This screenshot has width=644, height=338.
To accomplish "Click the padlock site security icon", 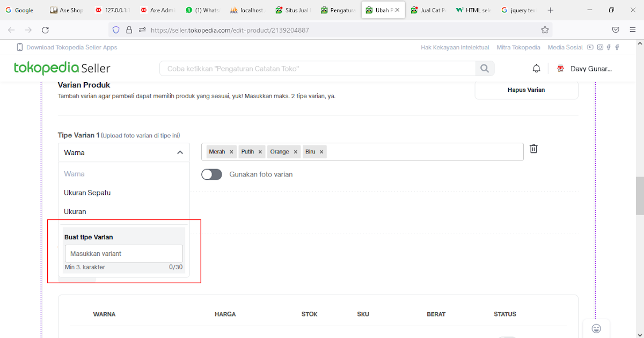I will click(x=129, y=30).
